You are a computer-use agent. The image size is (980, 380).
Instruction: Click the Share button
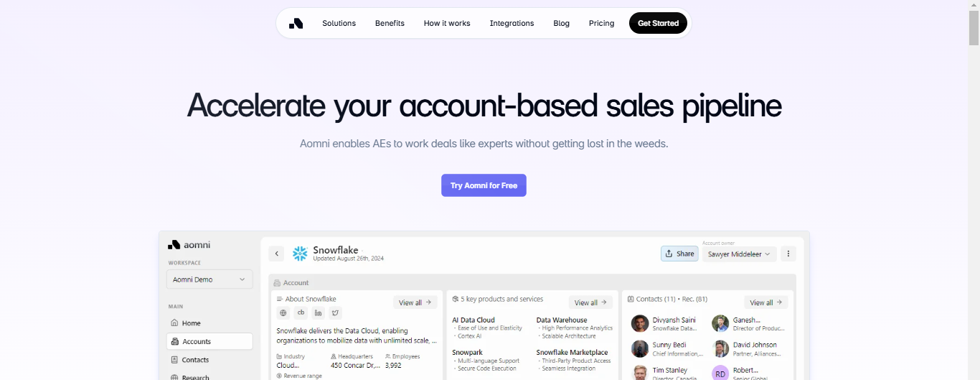tap(679, 254)
